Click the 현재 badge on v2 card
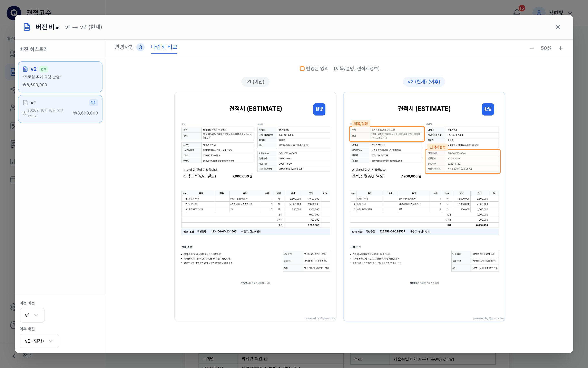 click(43, 69)
